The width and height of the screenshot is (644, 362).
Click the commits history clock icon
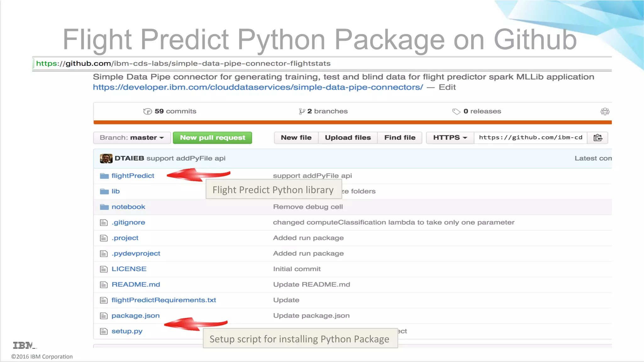click(147, 112)
